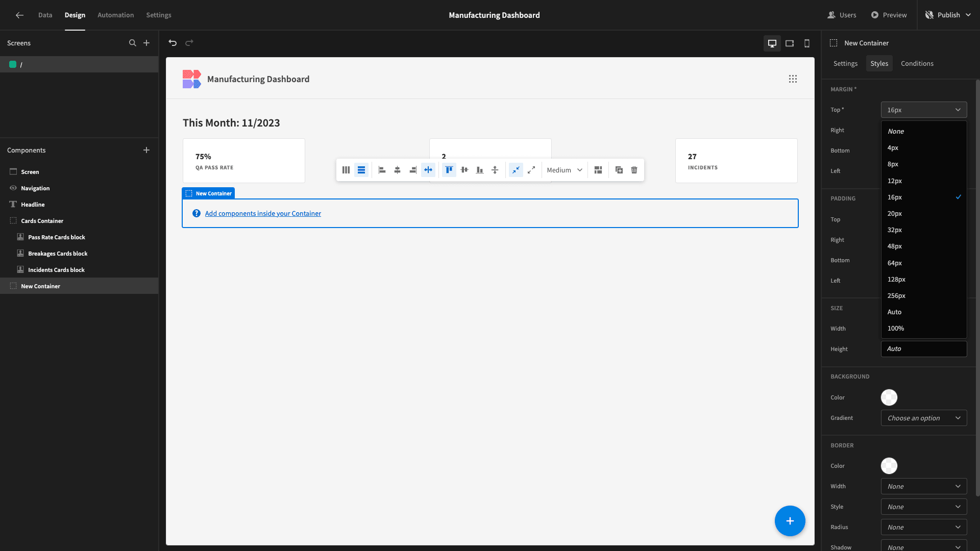The image size is (980, 551).
Task: Delete container using trash icon
Action: pyautogui.click(x=634, y=170)
